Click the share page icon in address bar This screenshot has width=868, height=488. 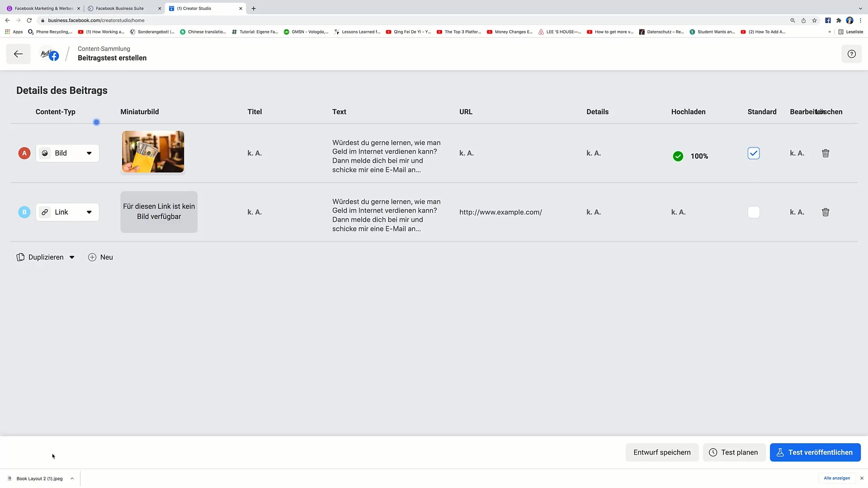point(803,20)
